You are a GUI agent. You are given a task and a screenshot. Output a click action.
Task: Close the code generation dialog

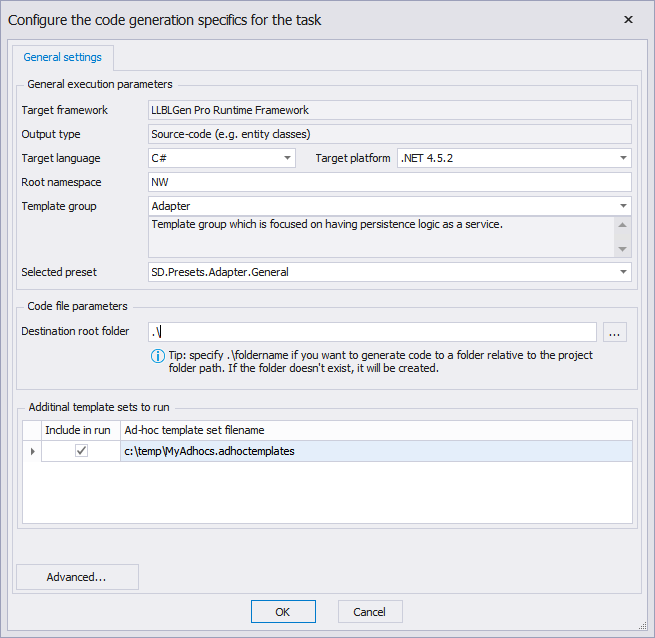click(628, 20)
